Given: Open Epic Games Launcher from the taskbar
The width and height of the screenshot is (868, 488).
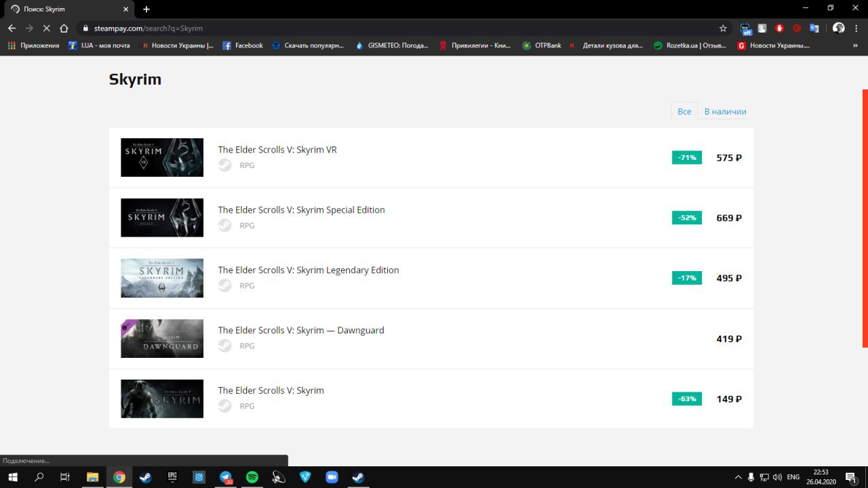Looking at the screenshot, I should (x=172, y=477).
